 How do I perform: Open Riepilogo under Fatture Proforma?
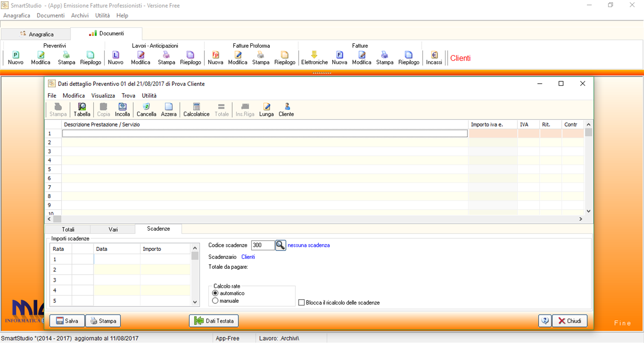pos(285,58)
